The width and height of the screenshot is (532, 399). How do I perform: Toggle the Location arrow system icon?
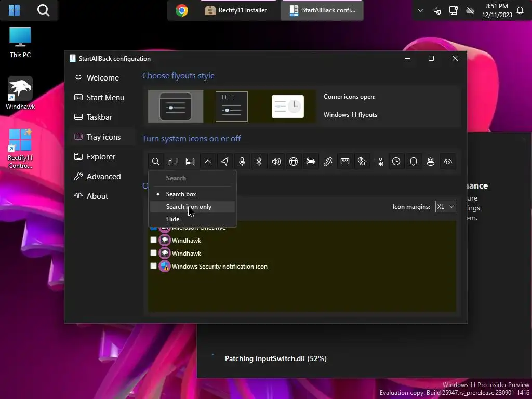[x=224, y=162]
